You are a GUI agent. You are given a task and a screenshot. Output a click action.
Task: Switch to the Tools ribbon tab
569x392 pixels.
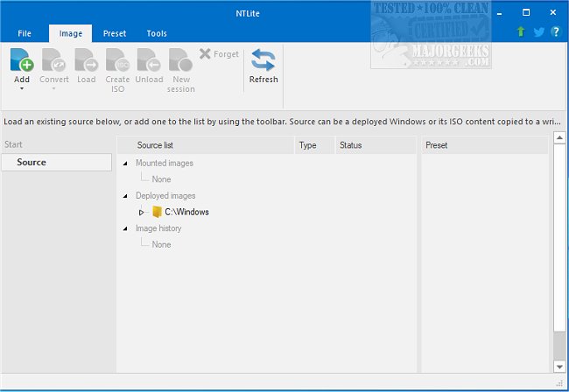click(x=157, y=33)
